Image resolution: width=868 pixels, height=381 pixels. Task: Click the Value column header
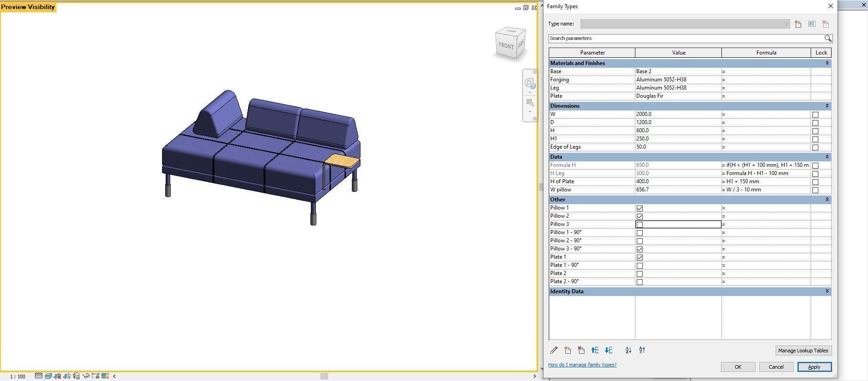point(678,53)
